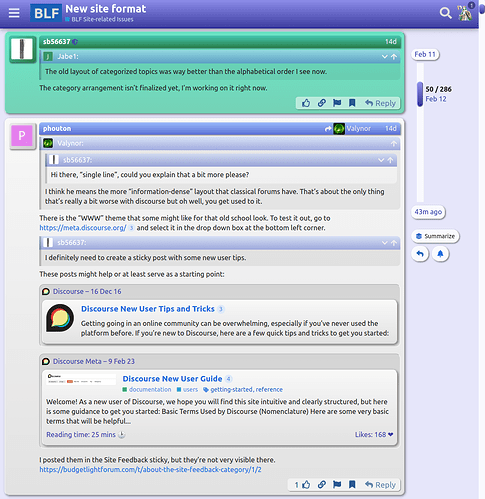The image size is (485, 499).
Task: Reply to phouton's post
Action: (x=380, y=484)
